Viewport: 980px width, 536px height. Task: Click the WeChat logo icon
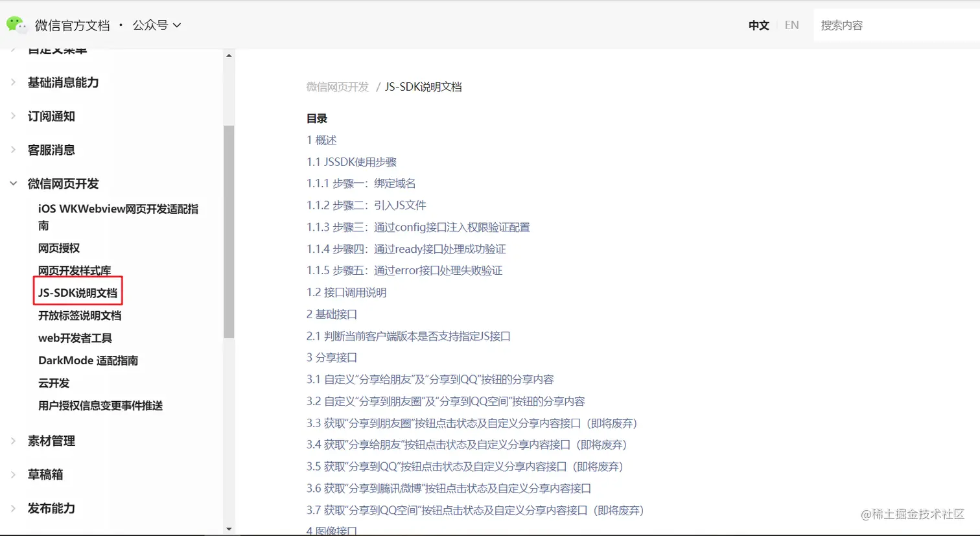click(17, 25)
